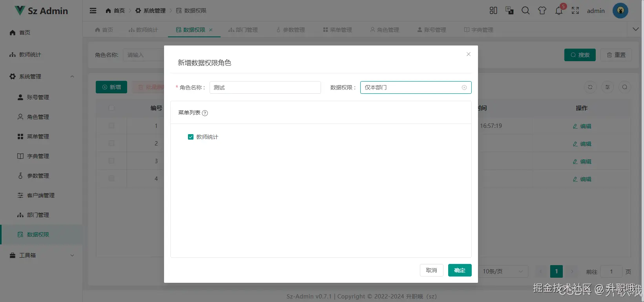The width and height of the screenshot is (644, 302).
Task: Check the row 2 checkbox
Action: 111,143
